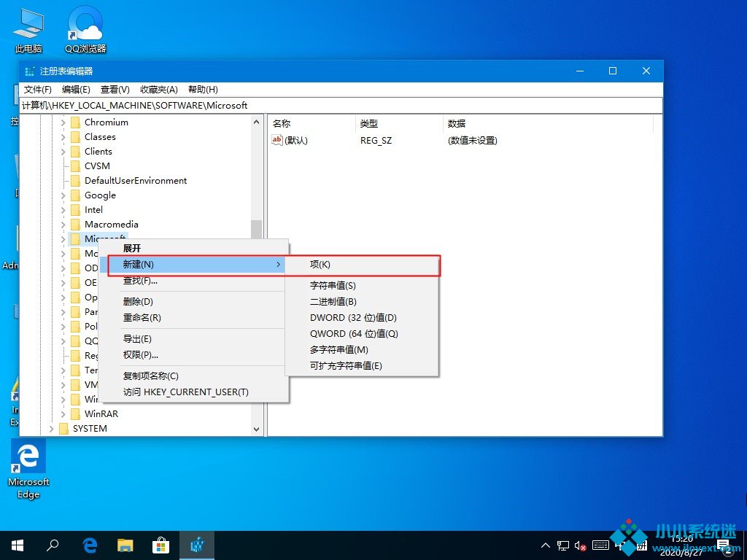Screen dimensions: 747x560
Task: Create a new 字符串值(S)
Action: click(x=362, y=285)
